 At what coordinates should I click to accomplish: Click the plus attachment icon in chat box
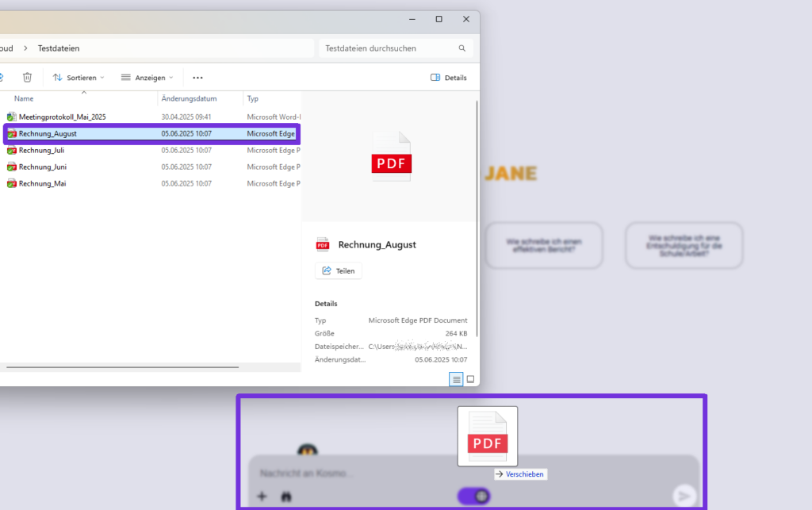(262, 497)
